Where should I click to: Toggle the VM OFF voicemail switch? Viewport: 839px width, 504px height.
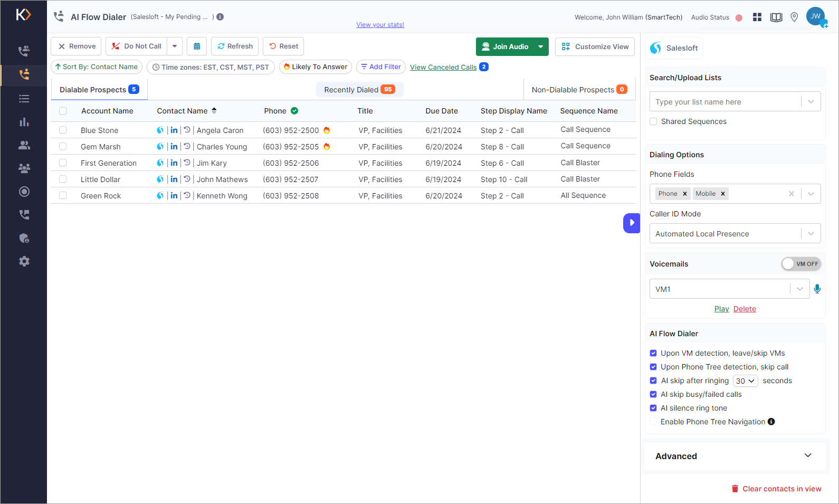(801, 264)
